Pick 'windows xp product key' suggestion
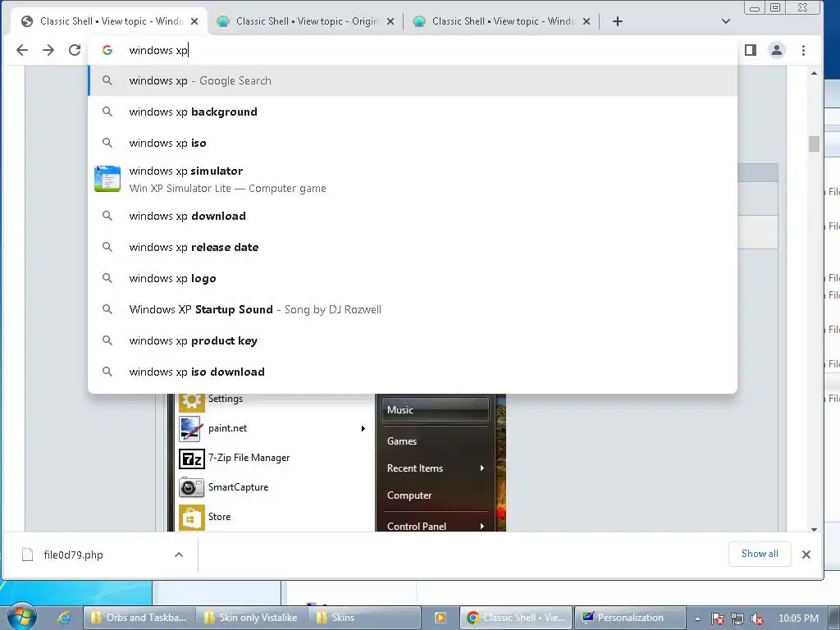The height and width of the screenshot is (630, 840). pyautogui.click(x=413, y=340)
